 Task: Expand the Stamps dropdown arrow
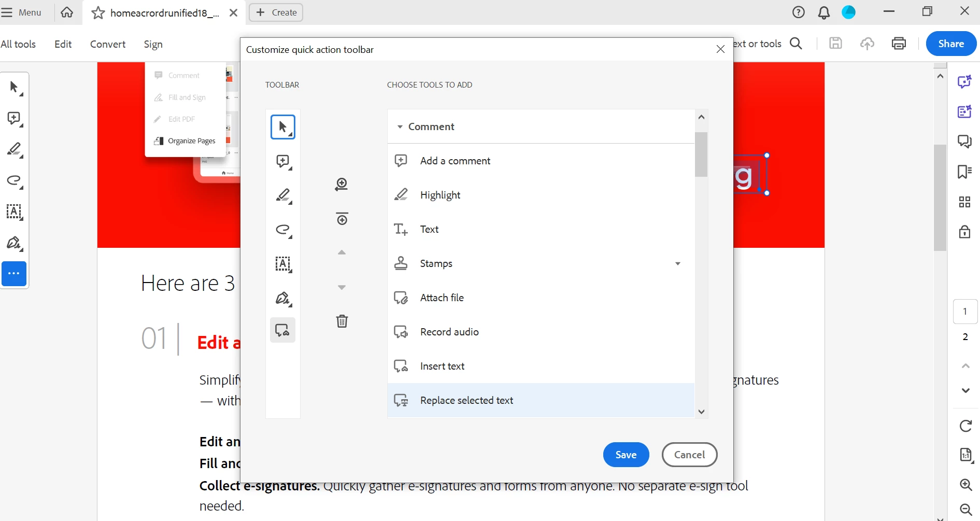pos(677,263)
